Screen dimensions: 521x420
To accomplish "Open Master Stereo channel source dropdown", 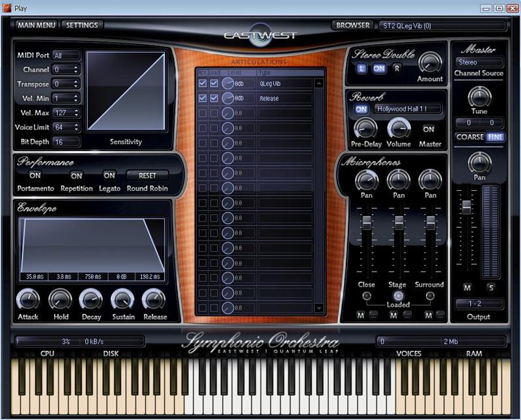I will pyautogui.click(x=479, y=62).
